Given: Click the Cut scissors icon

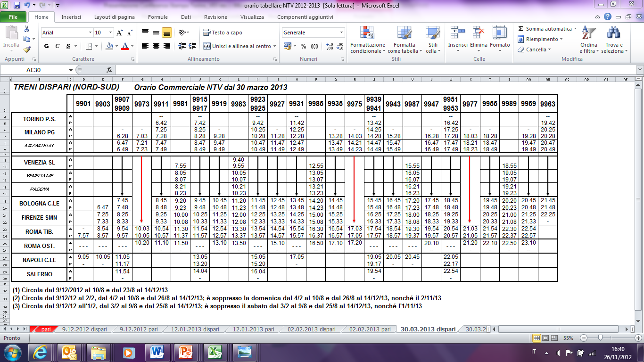Looking at the screenshot, I should click(27, 29).
